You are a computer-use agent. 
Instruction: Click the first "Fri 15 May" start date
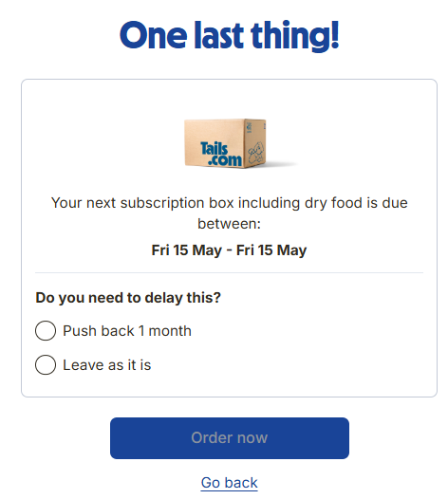click(187, 249)
